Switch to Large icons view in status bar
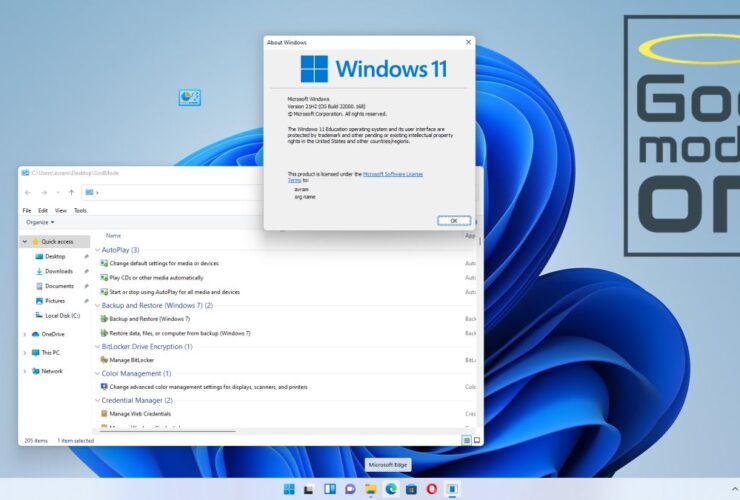The image size is (740, 500). coord(477,440)
